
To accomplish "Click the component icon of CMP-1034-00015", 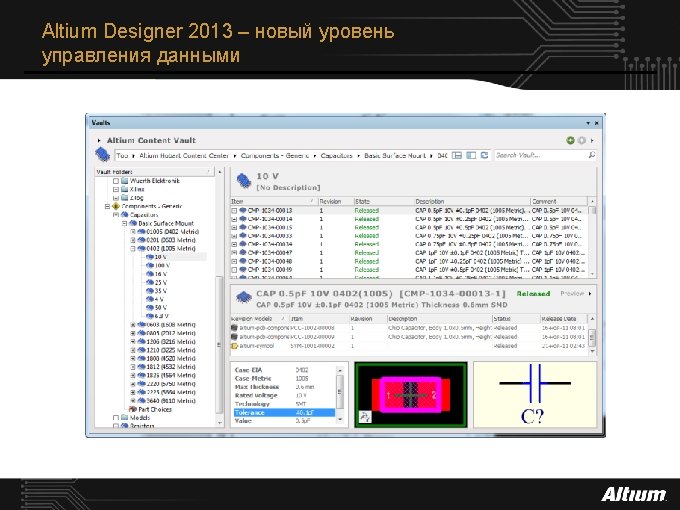I will point(243,228).
